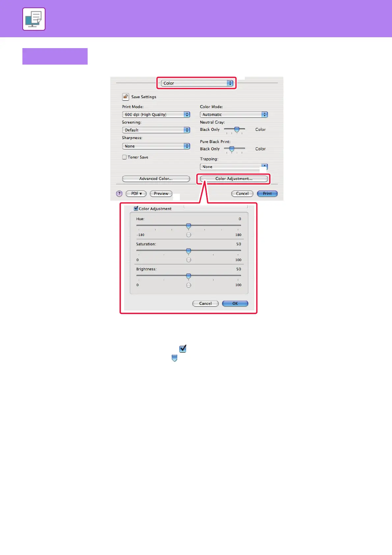This screenshot has width=392, height=555.
Task: Click the Advanced Color... button
Action: [156, 179]
